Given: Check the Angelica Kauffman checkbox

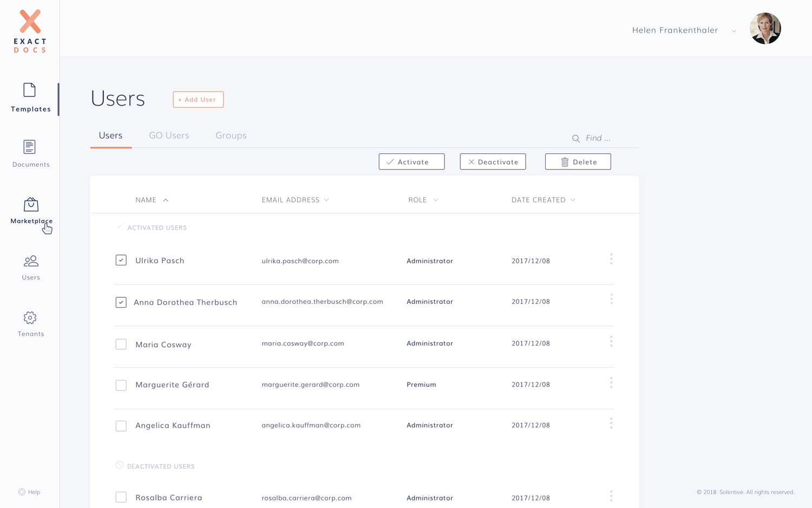Looking at the screenshot, I should click(x=121, y=426).
